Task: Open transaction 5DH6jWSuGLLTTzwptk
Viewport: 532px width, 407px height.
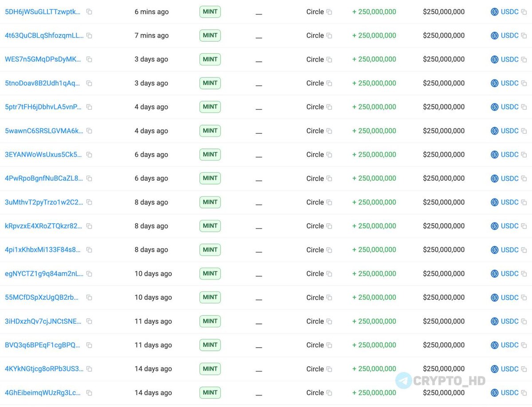Action: pyautogui.click(x=43, y=12)
